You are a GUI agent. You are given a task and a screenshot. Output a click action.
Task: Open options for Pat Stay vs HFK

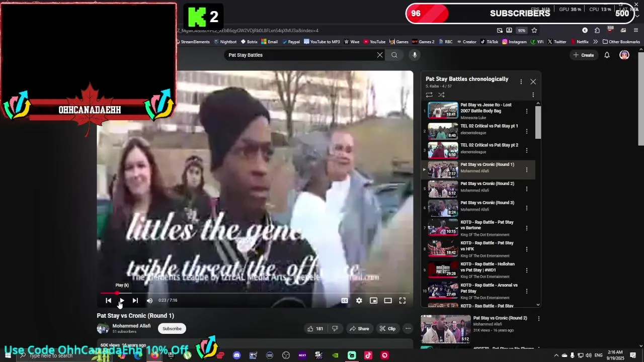point(527,249)
